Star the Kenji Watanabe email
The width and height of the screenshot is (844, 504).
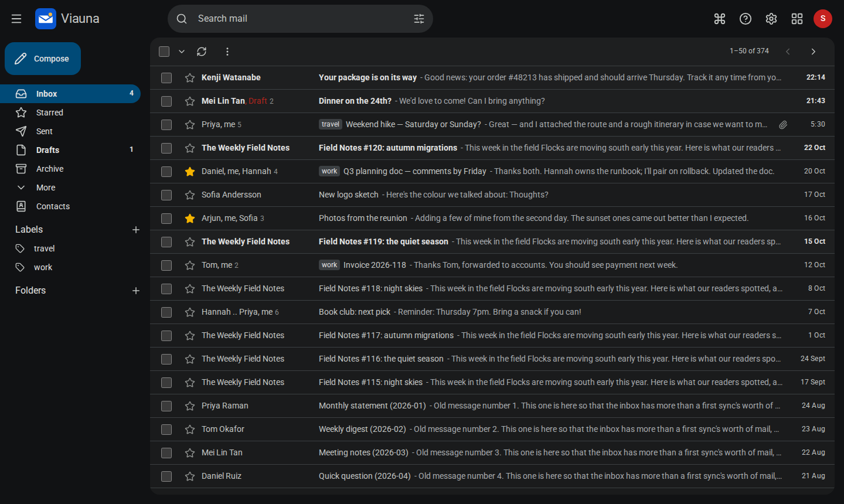click(190, 78)
